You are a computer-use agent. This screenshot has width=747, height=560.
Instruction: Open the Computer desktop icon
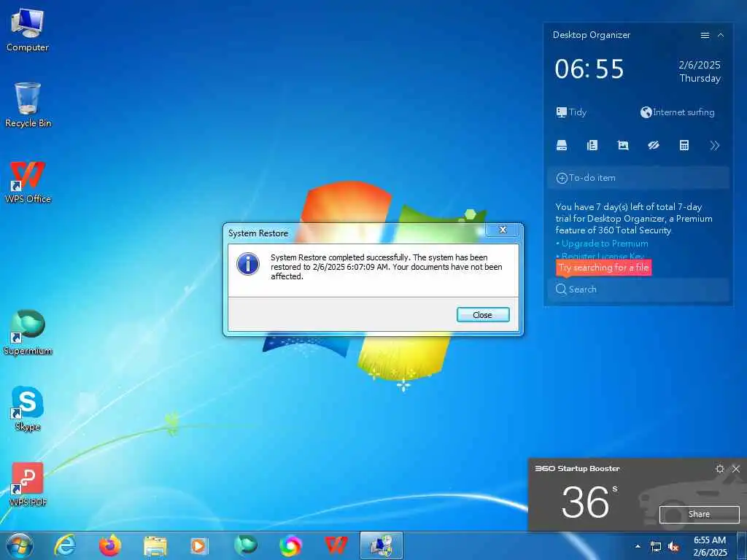coord(27,30)
